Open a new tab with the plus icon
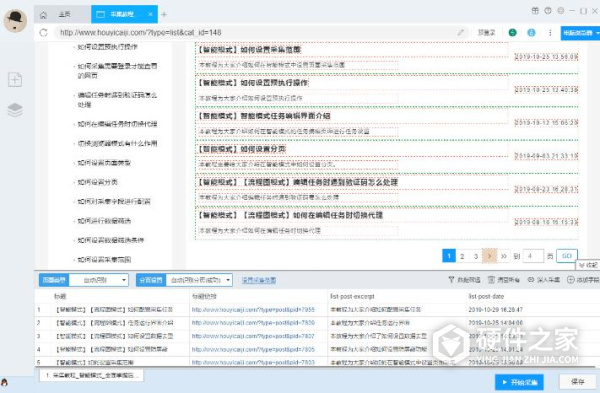 [x=164, y=15]
